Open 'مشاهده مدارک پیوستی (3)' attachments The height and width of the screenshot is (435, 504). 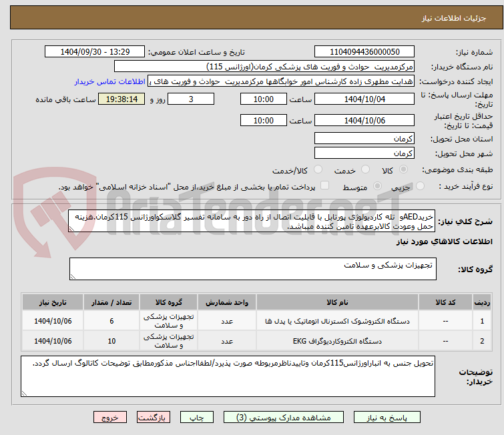coord(284,418)
